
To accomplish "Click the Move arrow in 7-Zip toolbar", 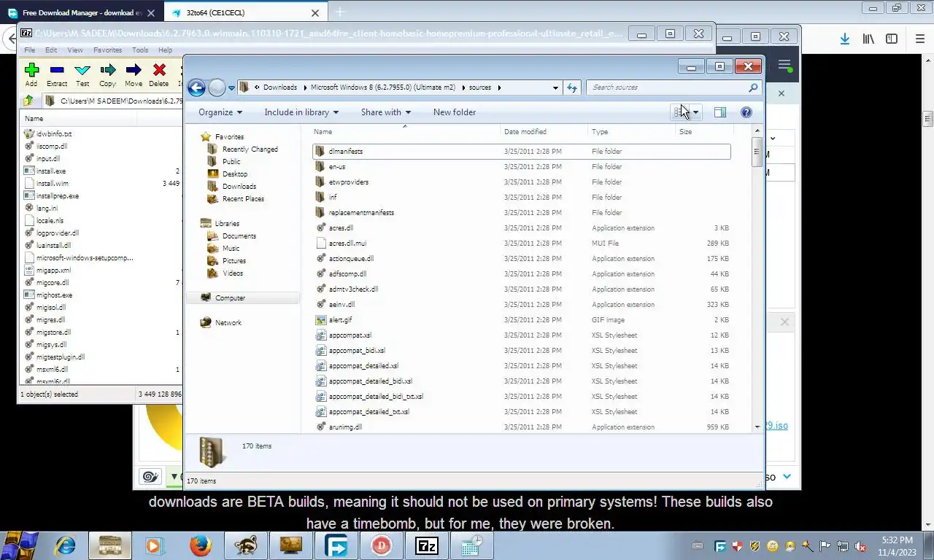I will point(134,74).
